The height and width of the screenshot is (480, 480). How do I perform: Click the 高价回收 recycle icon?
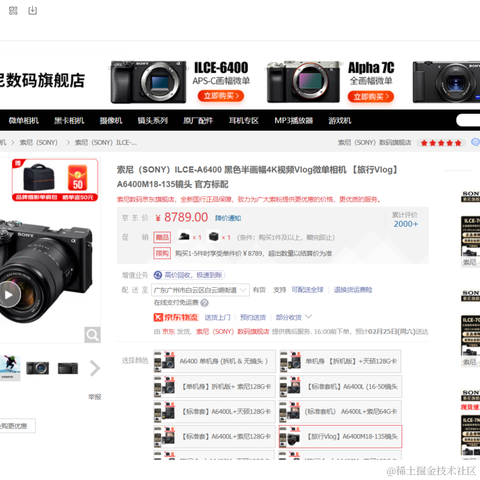coord(158,275)
